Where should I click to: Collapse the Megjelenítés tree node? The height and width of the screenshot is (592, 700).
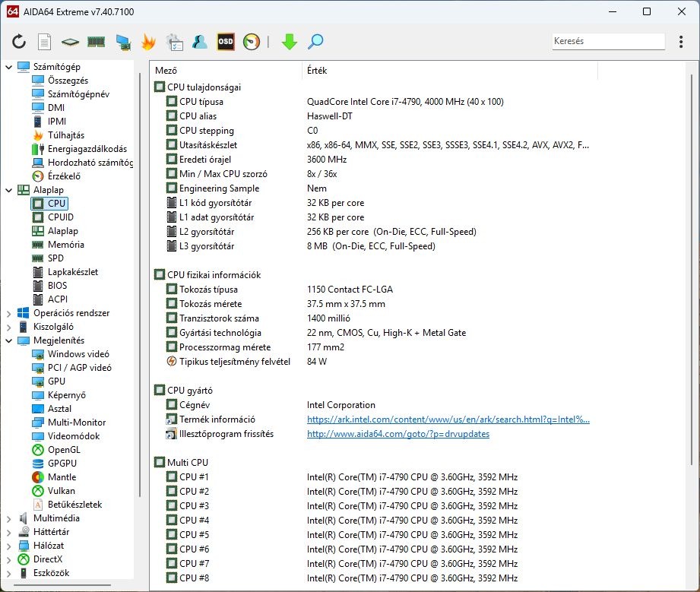[8, 340]
